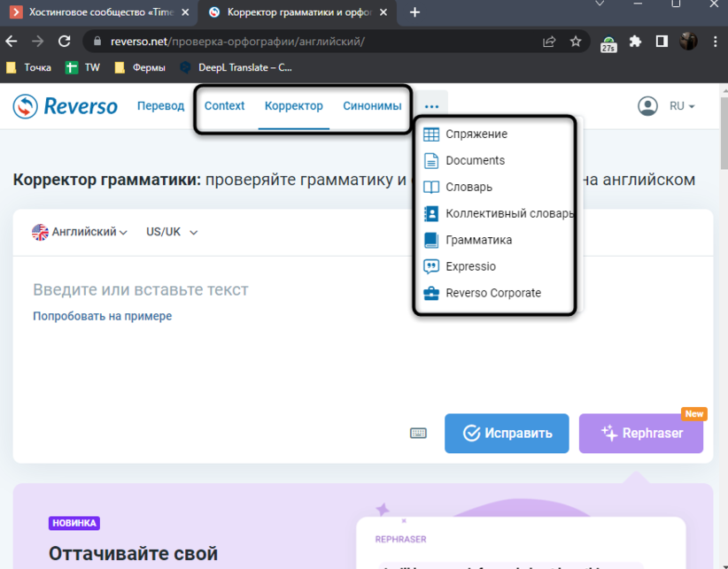Click the Грамматика book icon
728x569 pixels.
[x=431, y=240]
